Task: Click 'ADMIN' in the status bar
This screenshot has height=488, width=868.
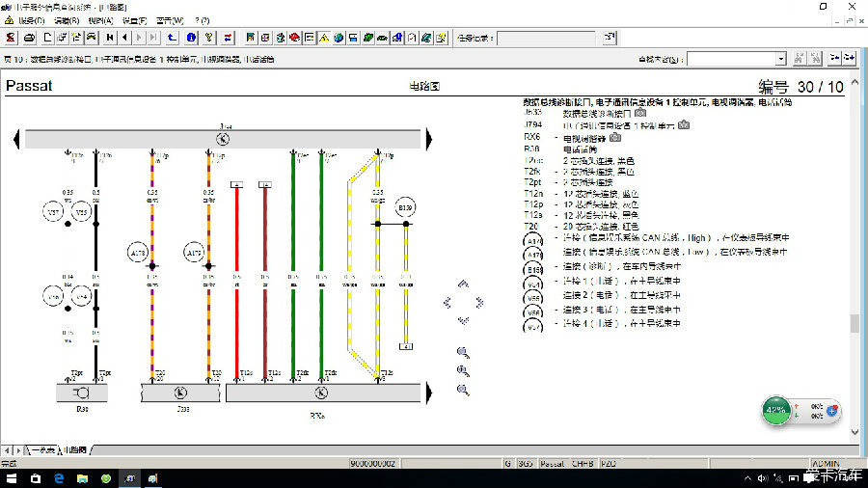Action: pyautogui.click(x=826, y=464)
